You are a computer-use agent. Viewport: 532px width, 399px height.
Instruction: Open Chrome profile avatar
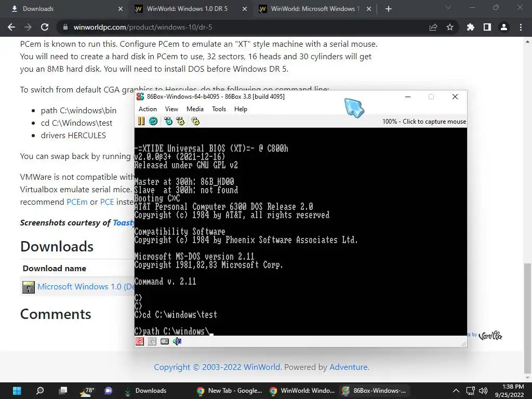[504, 27]
